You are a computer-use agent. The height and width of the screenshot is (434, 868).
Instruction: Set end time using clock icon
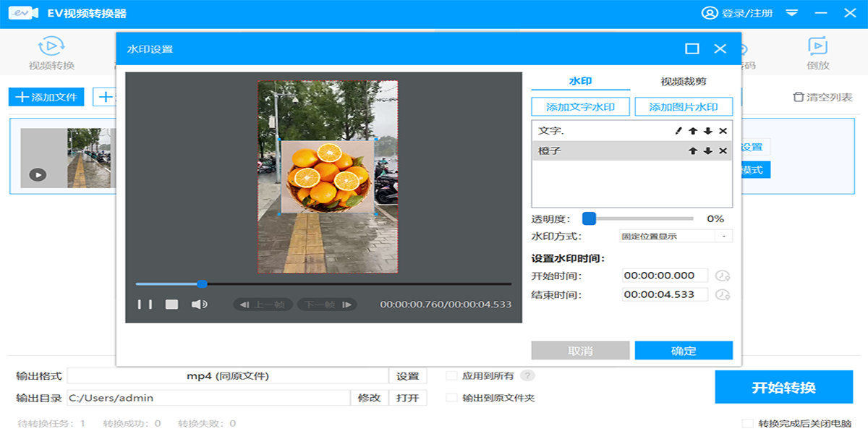point(723,294)
